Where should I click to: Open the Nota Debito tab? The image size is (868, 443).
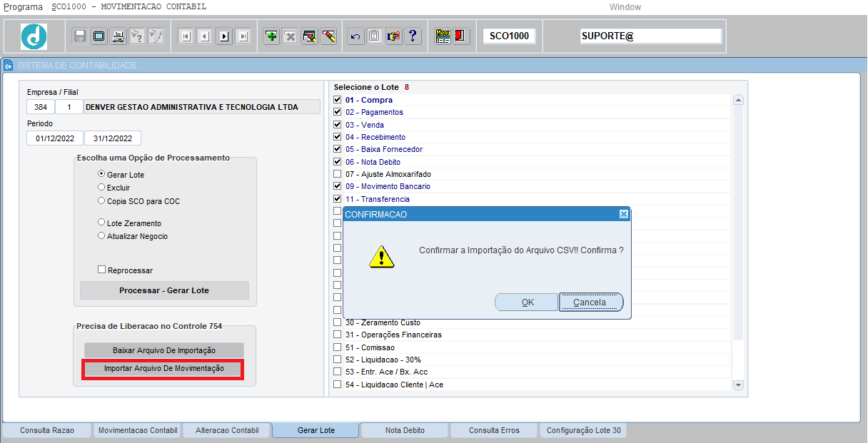click(x=404, y=430)
